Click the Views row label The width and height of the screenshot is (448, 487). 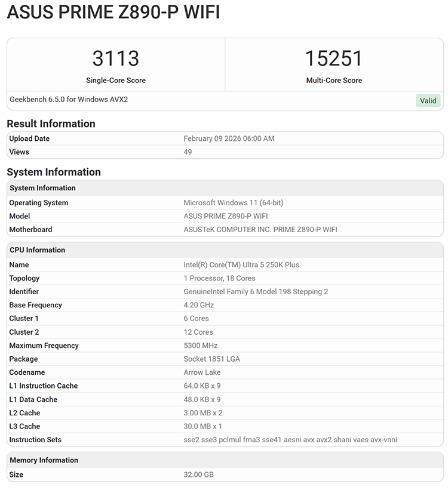[19, 152]
